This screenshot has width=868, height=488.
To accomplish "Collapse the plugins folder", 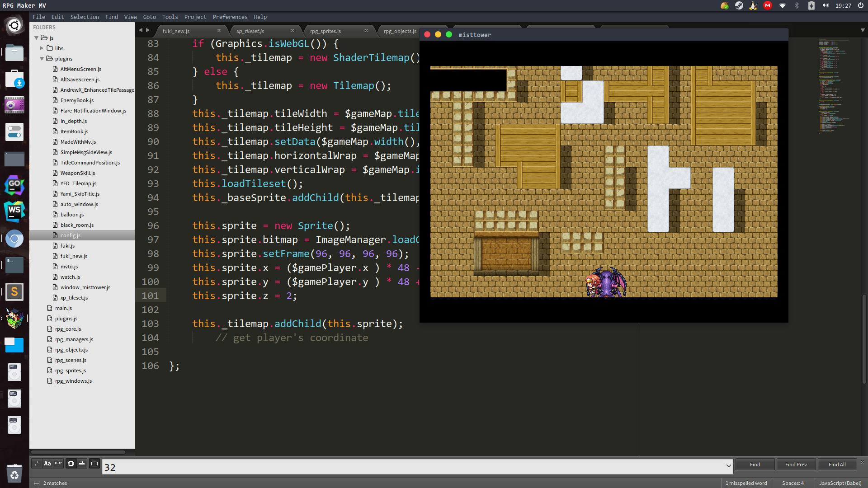I will [x=42, y=59].
